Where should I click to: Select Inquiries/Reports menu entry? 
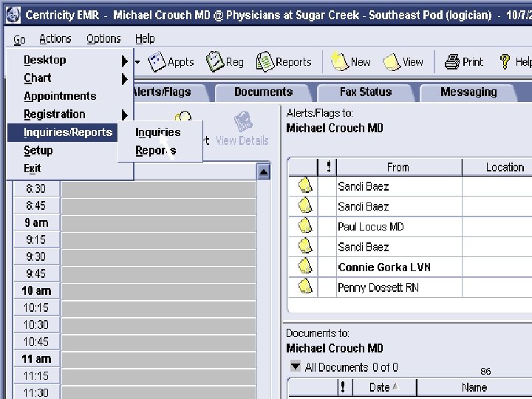62,132
